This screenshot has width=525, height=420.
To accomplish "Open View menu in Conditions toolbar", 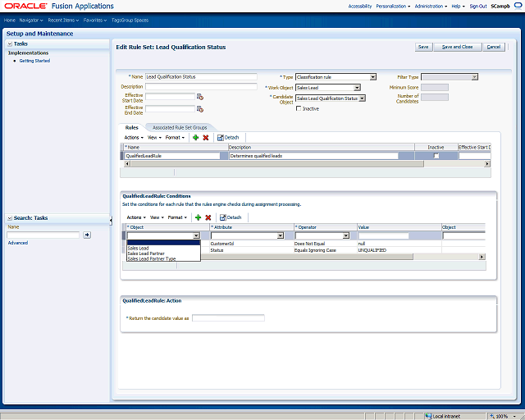I will tap(157, 217).
